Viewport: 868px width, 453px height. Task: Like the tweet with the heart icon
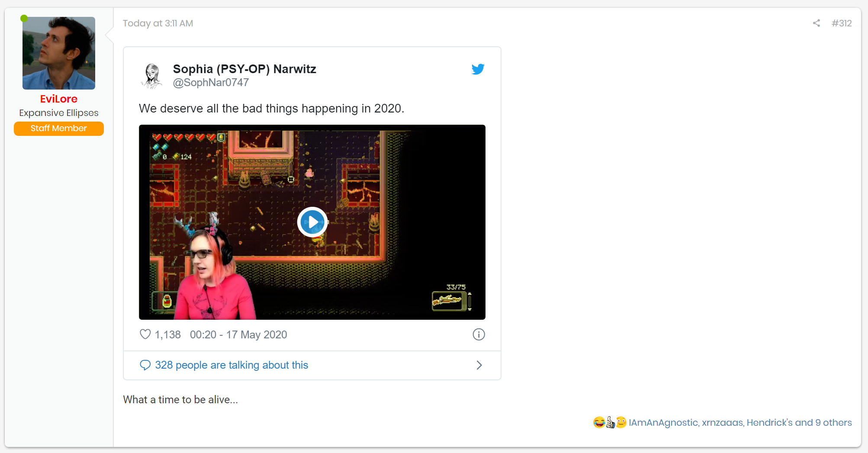[x=145, y=334]
